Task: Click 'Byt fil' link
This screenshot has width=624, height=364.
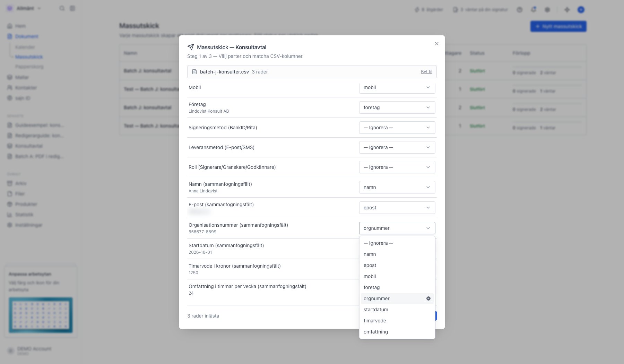Action: tap(426, 72)
